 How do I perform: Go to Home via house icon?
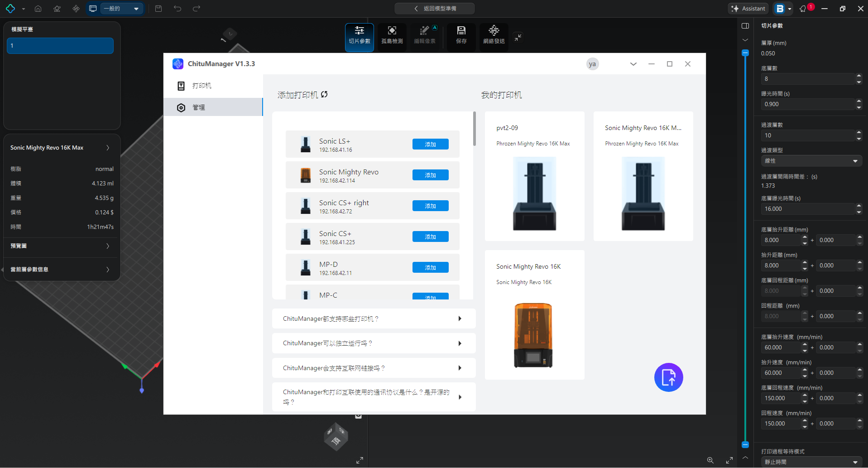tap(38, 9)
